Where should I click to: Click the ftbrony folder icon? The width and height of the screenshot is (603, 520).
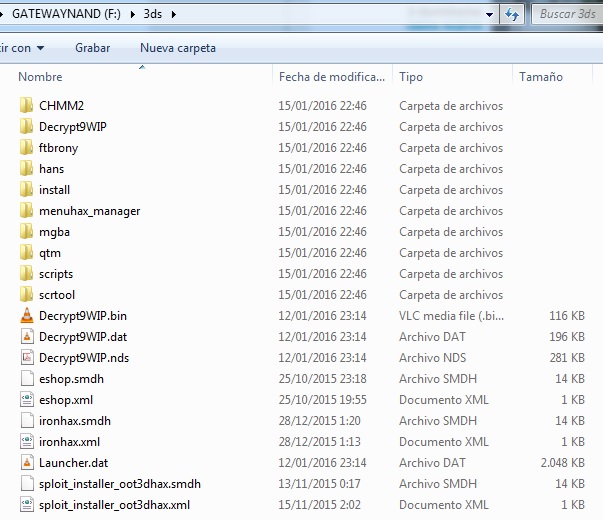[27, 148]
